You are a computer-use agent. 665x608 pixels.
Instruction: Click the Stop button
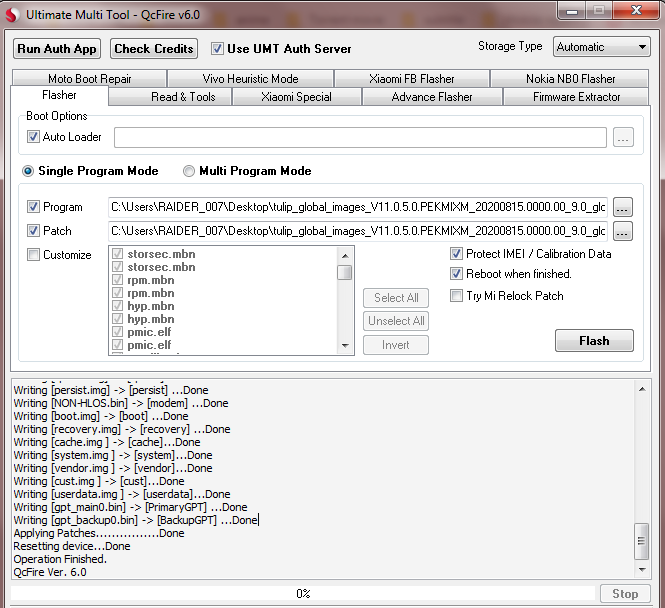[625, 594]
